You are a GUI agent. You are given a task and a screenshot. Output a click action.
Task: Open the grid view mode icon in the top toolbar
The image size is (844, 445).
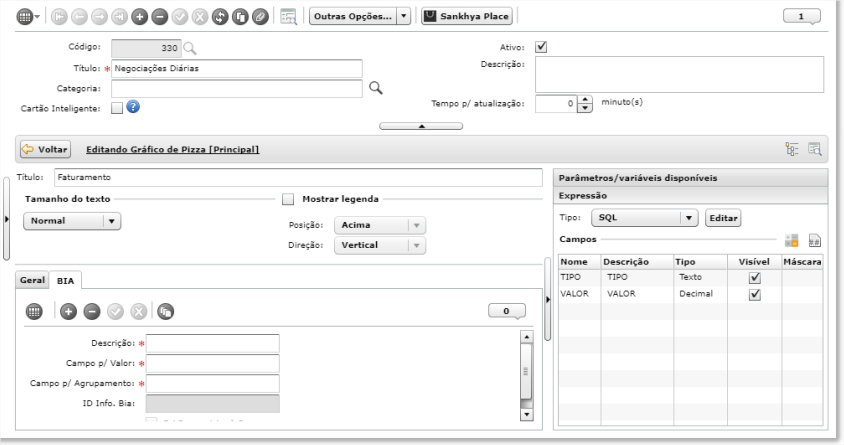click(x=25, y=17)
